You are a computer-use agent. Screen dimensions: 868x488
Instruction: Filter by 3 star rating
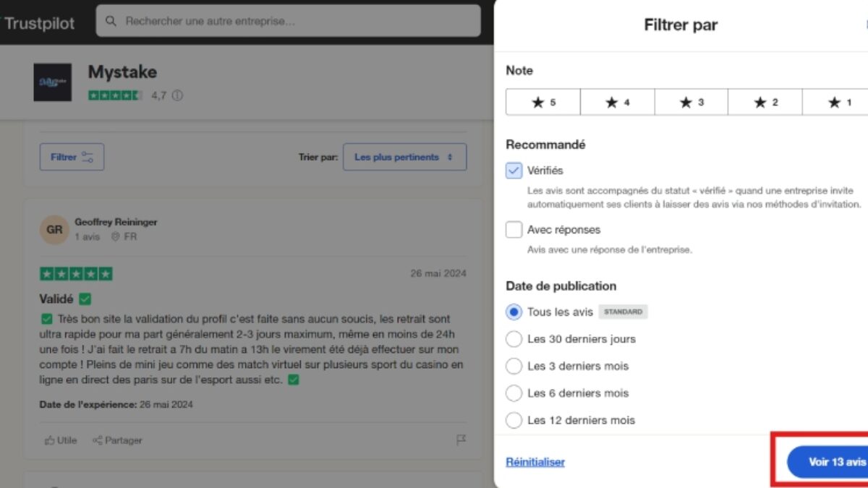(x=691, y=102)
